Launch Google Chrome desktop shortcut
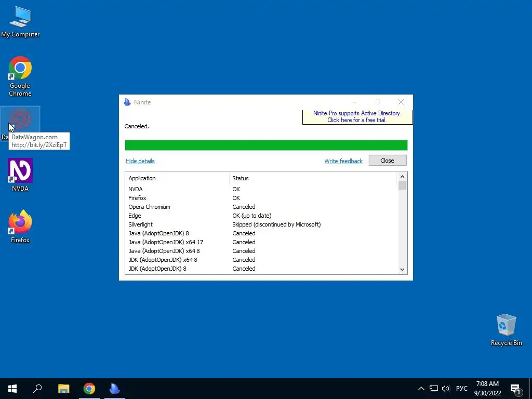The image size is (532, 399). (x=20, y=76)
